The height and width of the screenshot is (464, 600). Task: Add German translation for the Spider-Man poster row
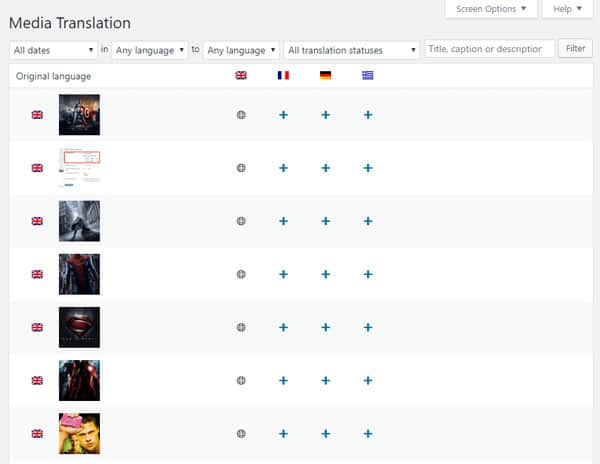tap(325, 274)
